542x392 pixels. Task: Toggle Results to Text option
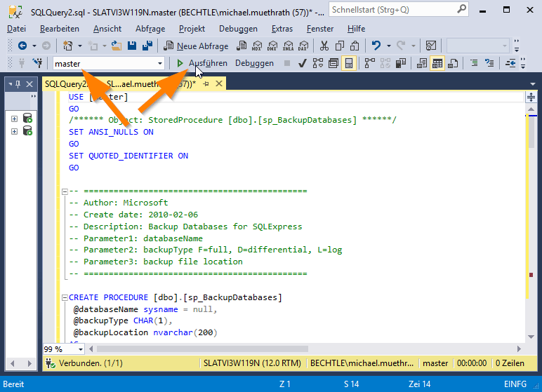[422, 64]
